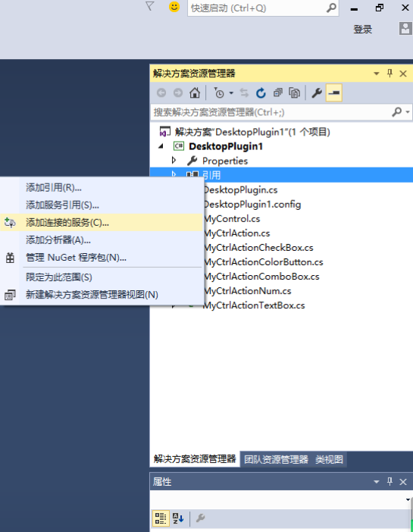Image resolution: width=413 pixels, height=532 pixels.
Task: Select MyCtrlActionCheckBox.cs in the solution tree
Action: [259, 248]
